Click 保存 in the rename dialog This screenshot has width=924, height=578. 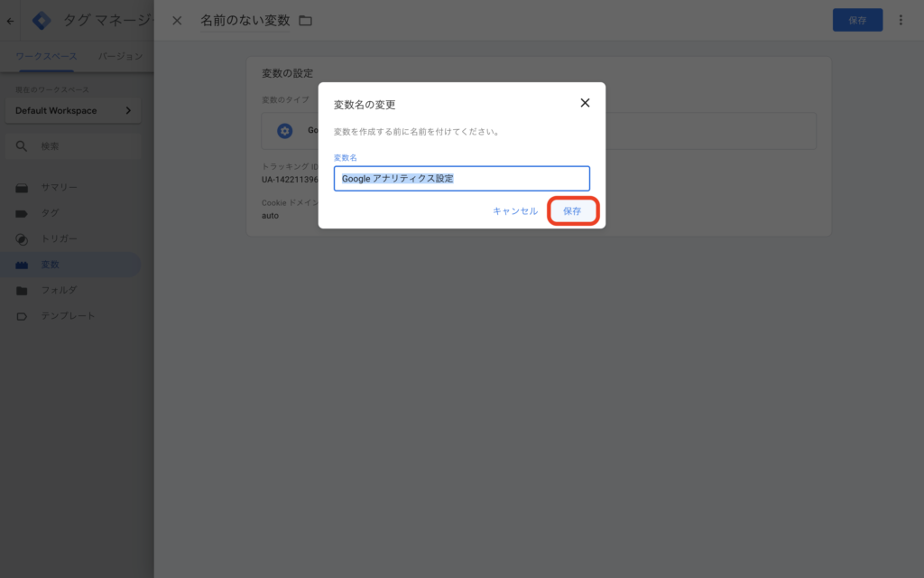[572, 211]
